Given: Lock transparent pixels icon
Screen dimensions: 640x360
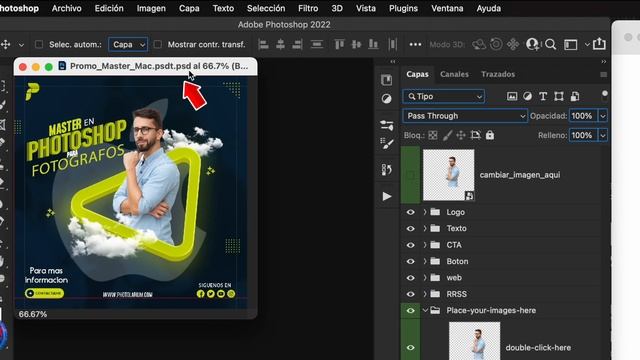Looking at the screenshot, I should [433, 135].
